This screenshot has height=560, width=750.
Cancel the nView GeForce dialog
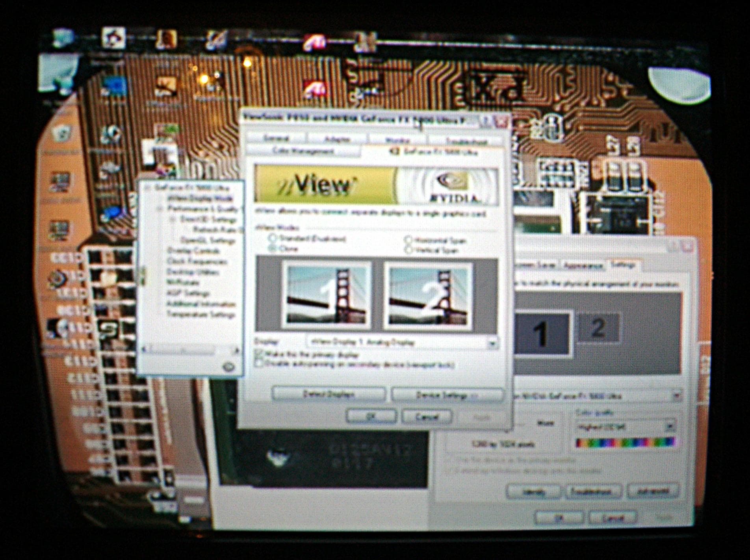[427, 417]
